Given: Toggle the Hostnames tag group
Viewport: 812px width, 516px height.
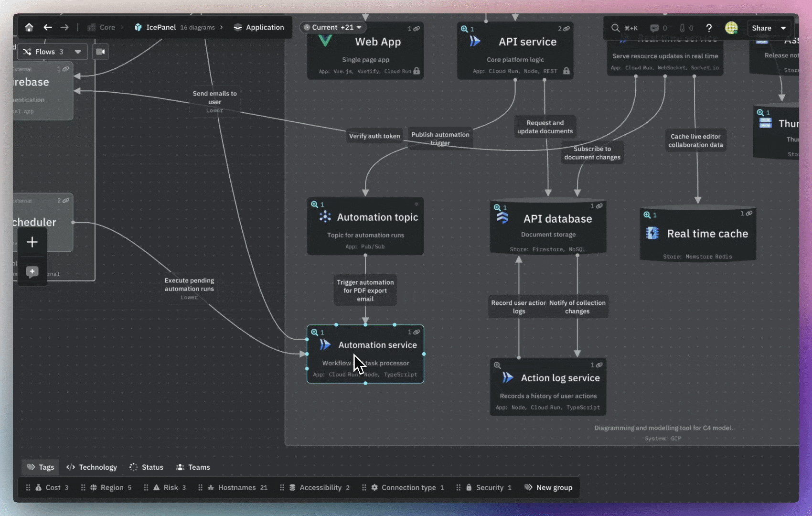Looking at the screenshot, I should 237,487.
